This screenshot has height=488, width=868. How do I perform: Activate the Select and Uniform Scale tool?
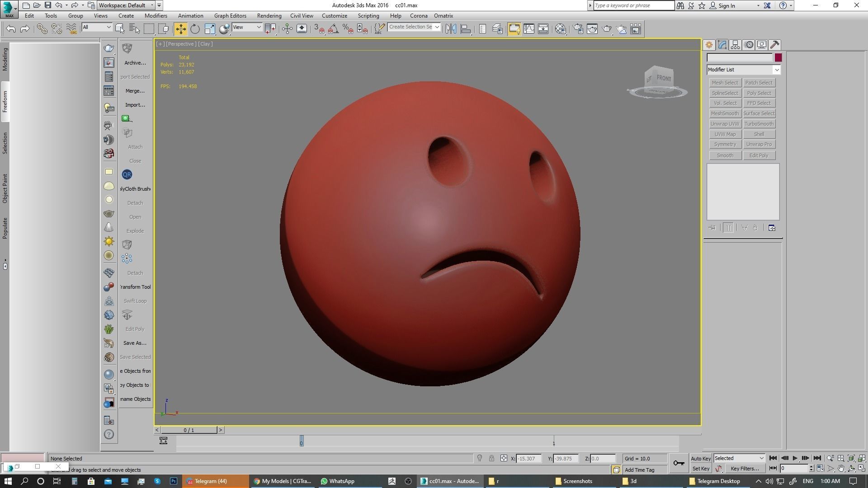point(210,29)
